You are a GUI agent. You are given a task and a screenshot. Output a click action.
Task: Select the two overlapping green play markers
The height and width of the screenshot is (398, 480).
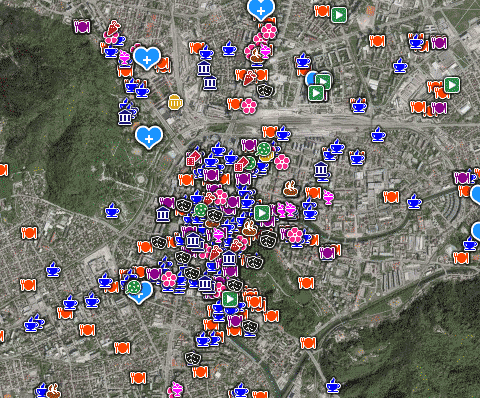pyautogui.click(x=319, y=87)
